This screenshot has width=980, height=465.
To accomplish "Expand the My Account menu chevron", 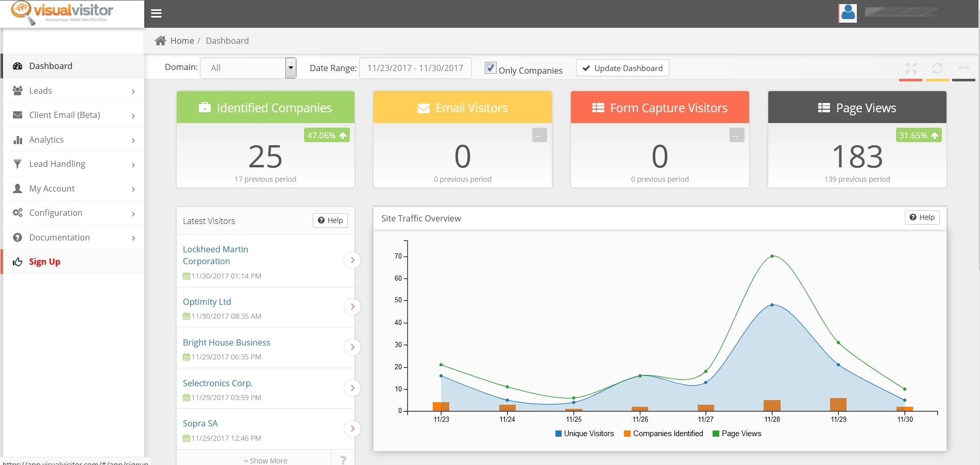I will (133, 188).
